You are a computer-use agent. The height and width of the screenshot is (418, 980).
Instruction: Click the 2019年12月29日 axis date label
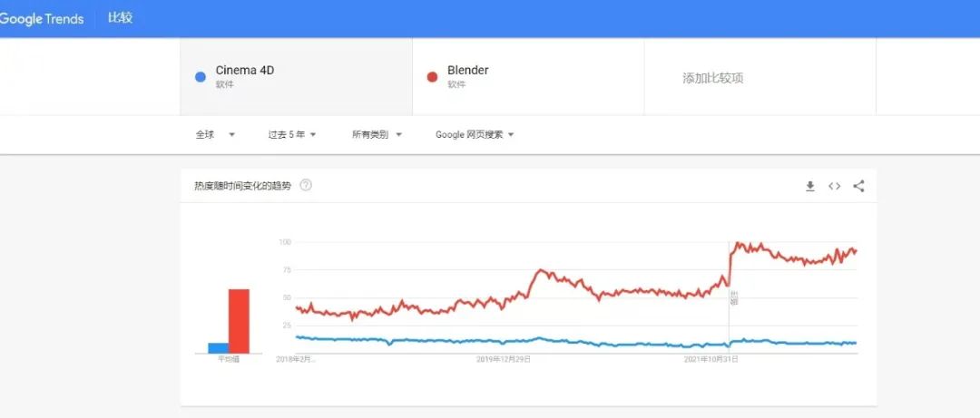tap(504, 359)
